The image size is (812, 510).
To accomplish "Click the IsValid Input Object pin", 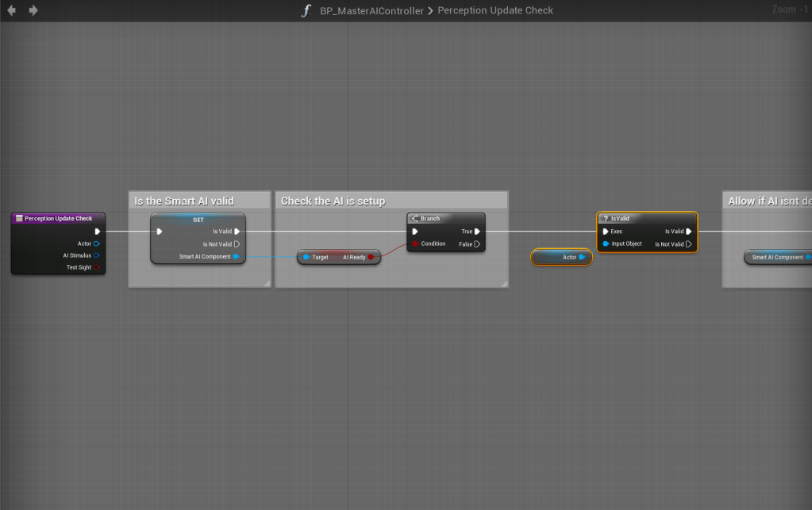I will click(x=606, y=243).
